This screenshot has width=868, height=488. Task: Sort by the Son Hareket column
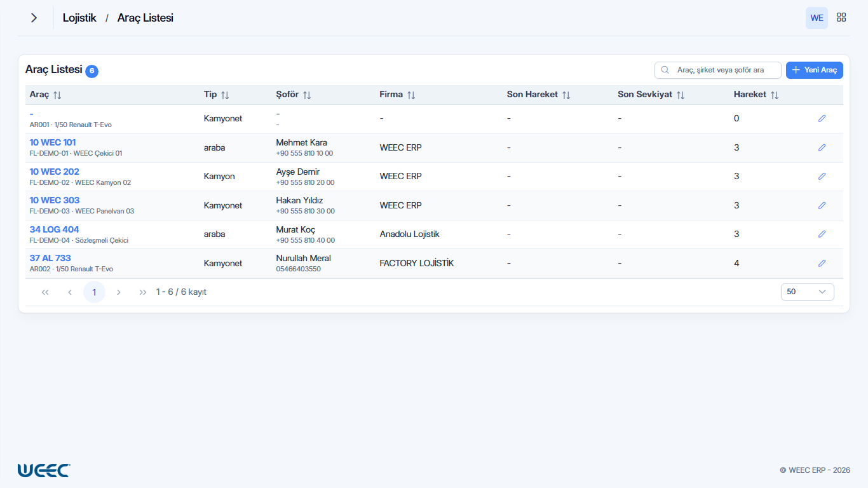tap(566, 95)
